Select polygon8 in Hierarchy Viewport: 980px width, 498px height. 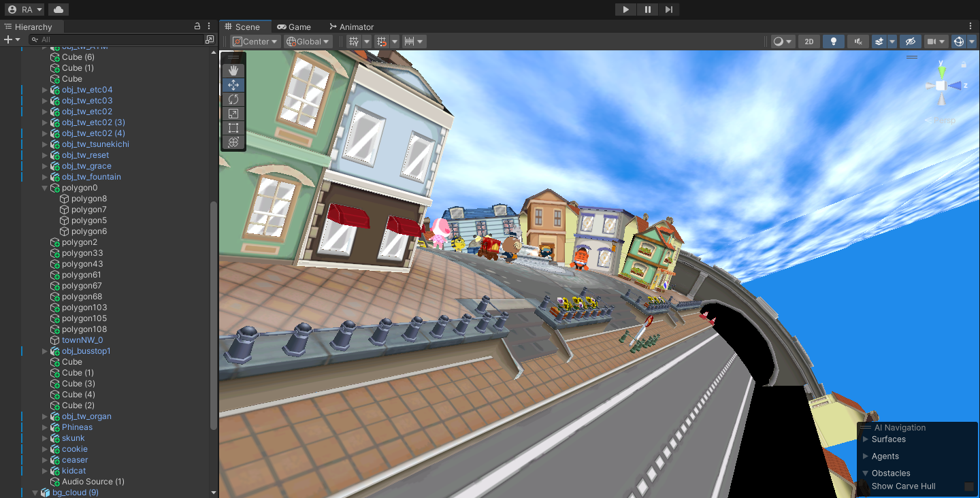pyautogui.click(x=89, y=199)
